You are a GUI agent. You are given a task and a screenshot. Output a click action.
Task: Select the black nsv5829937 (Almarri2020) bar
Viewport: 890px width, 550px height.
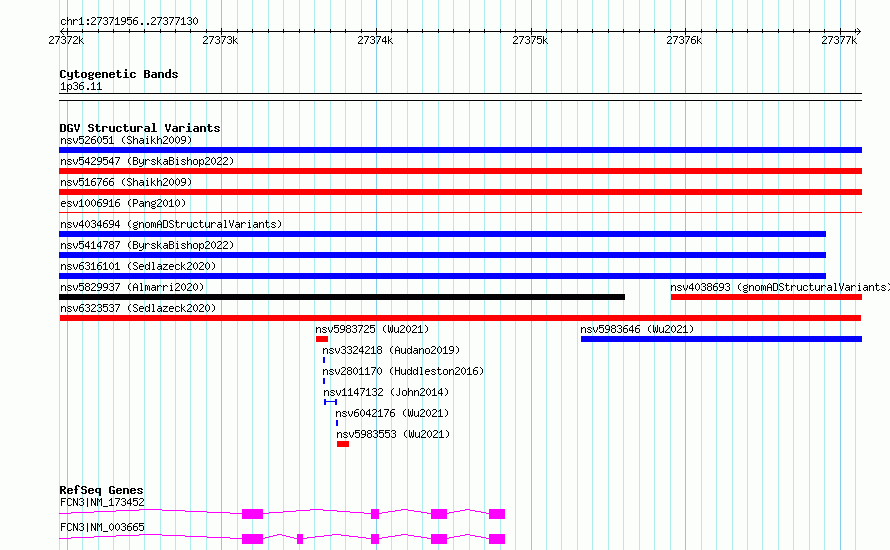[x=342, y=297]
